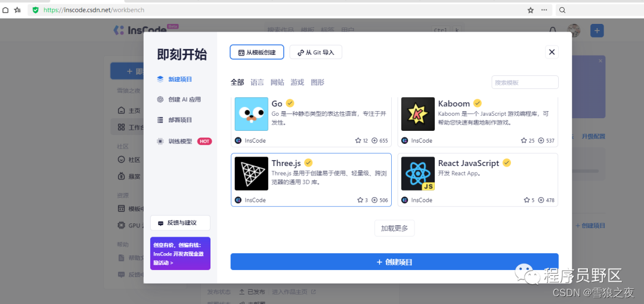Click the React JavaScript title text
Viewport: 644px width, 304px height.
(x=469, y=163)
